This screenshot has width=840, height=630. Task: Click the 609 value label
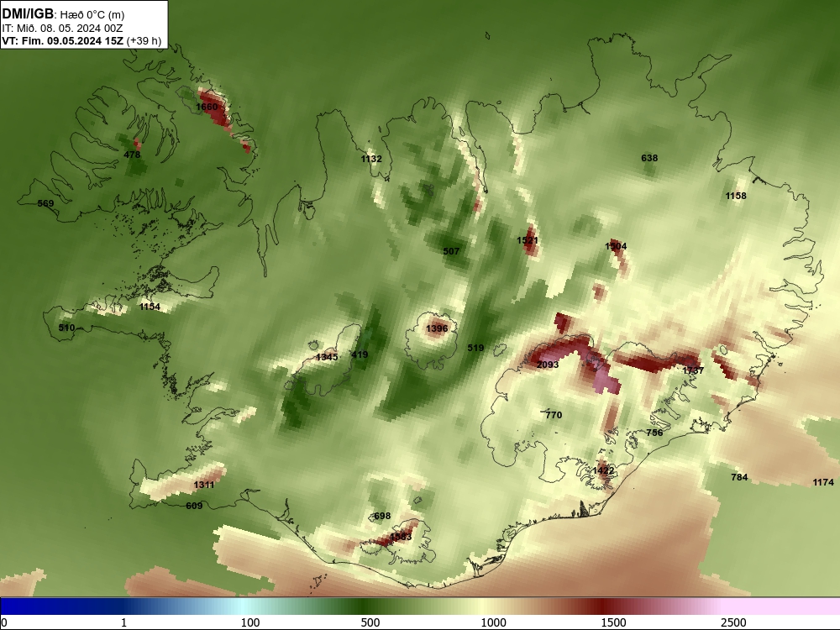click(194, 505)
